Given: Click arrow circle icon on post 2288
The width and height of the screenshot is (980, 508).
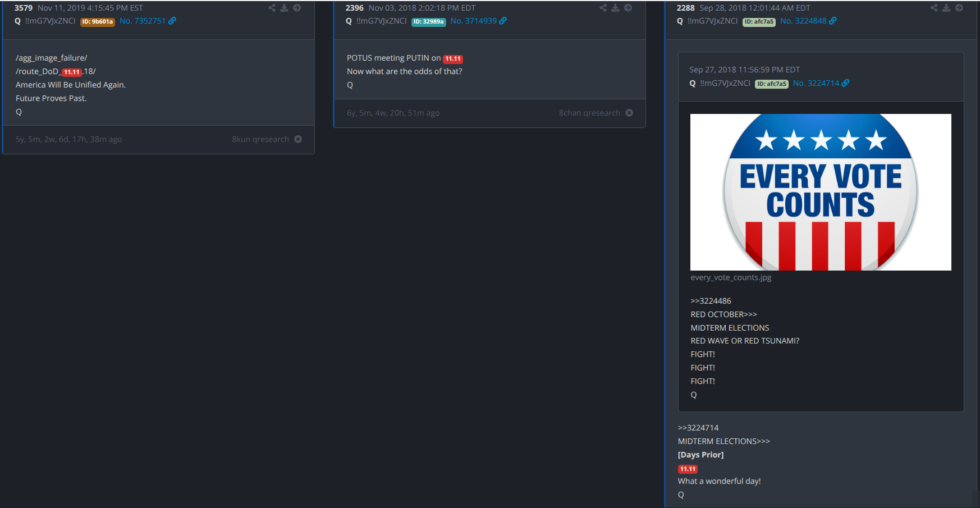Looking at the screenshot, I should coord(959,8).
